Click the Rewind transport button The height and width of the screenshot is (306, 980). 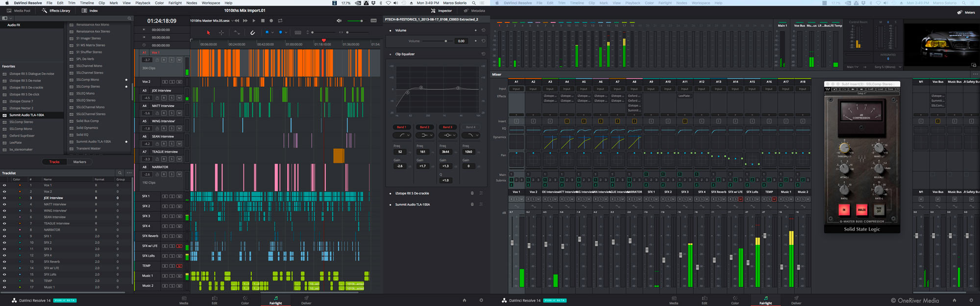coord(237,21)
